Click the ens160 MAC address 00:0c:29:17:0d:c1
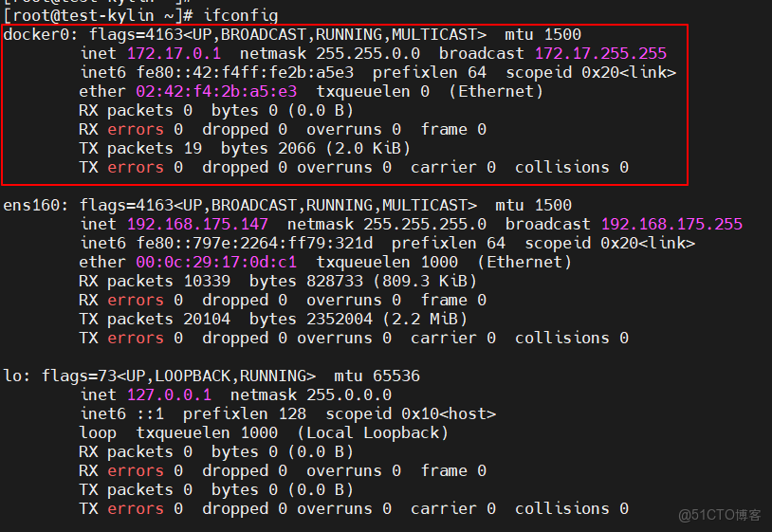772x532 pixels. pos(216,262)
